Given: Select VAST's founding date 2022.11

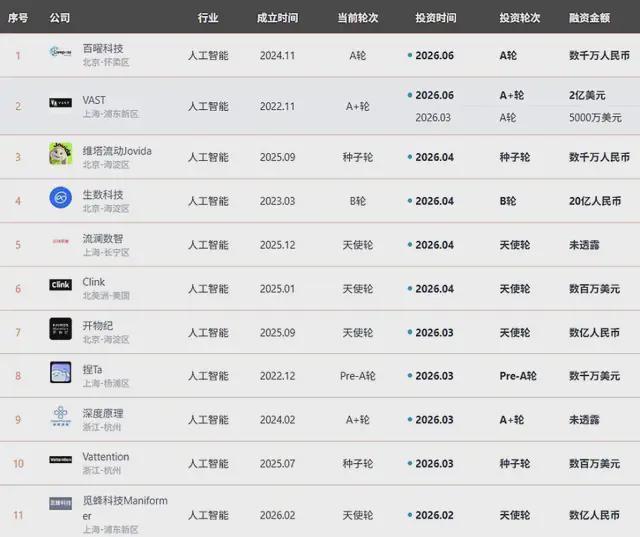Looking at the screenshot, I should click(278, 107).
